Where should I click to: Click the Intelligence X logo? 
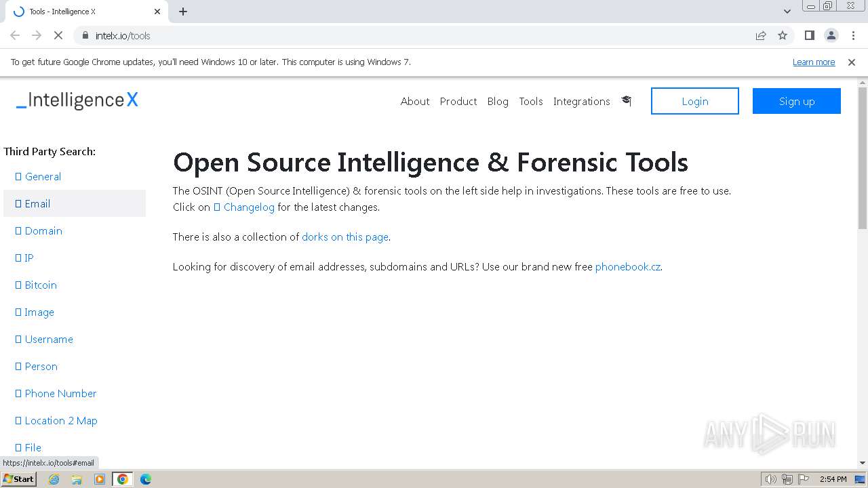77,100
